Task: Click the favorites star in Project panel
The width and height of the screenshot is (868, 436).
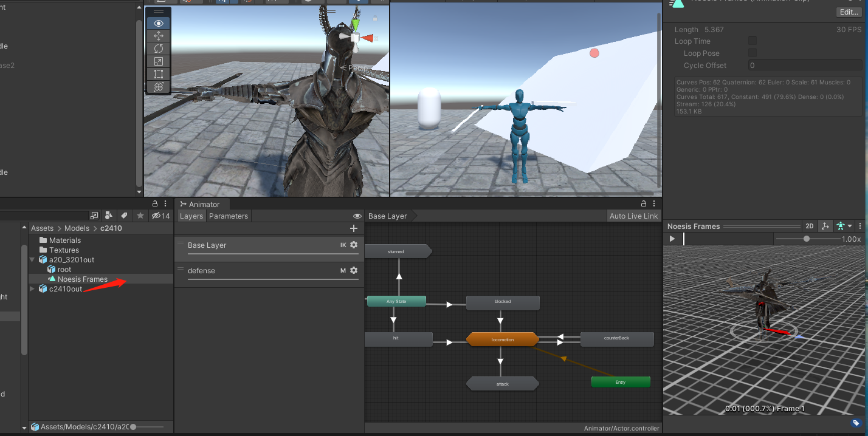Action: (x=140, y=216)
